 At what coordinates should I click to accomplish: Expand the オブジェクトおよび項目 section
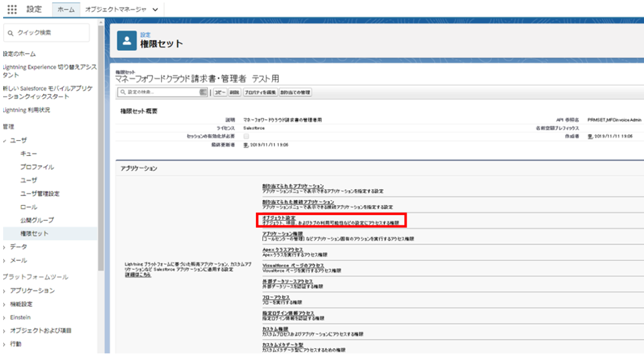coord(4,331)
